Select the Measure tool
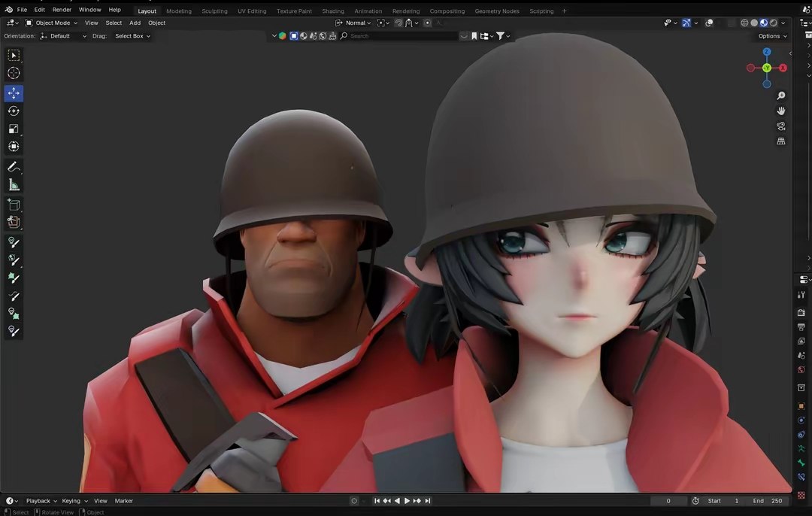812x516 pixels. [14, 184]
